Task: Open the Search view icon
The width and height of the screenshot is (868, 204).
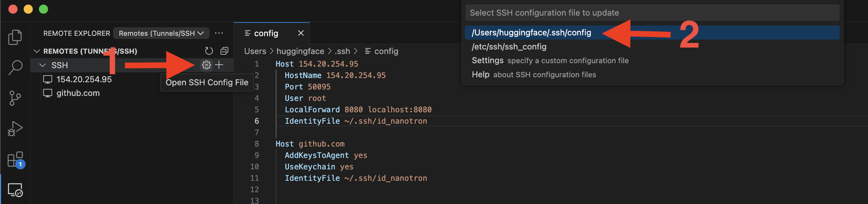Action: (x=15, y=67)
